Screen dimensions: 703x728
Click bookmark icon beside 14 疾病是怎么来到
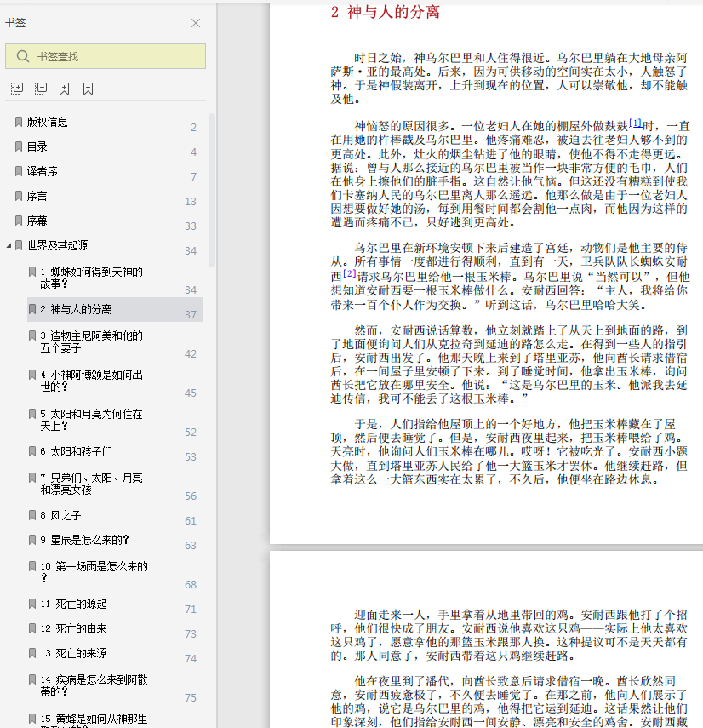(32, 679)
